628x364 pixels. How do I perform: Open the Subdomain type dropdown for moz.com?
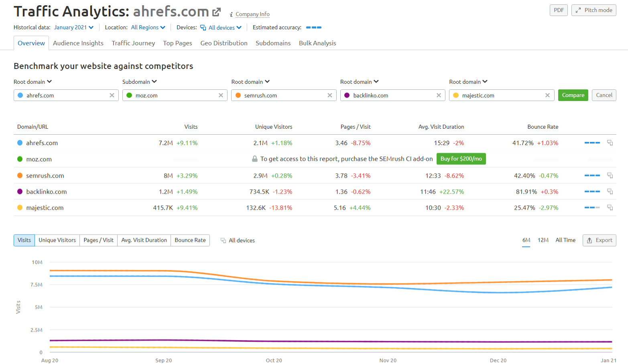click(139, 82)
